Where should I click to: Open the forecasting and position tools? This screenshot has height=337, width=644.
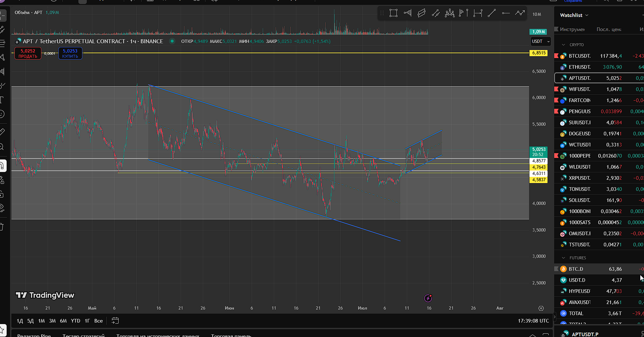pos(3,71)
